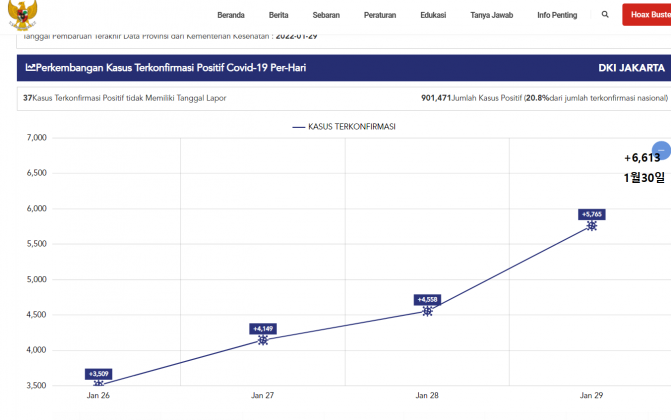Toggle the KASUS TERKONFIRMASI legend series
This screenshot has height=420, width=671.
344,127
